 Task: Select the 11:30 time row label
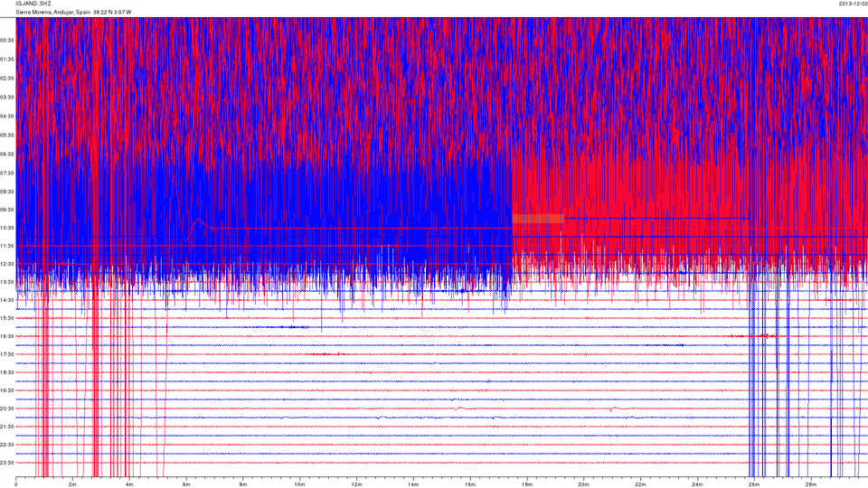point(7,246)
